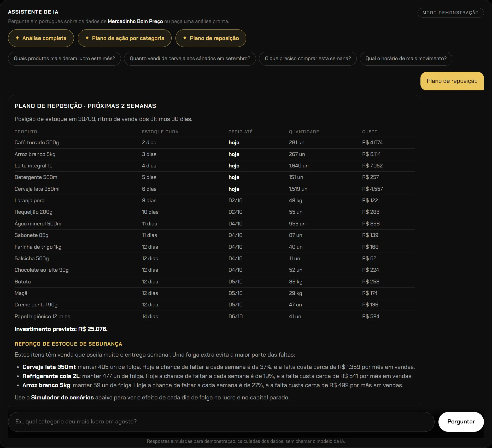
Task: Click the sent 'Plano de reposição' message bubble
Action: point(452,81)
